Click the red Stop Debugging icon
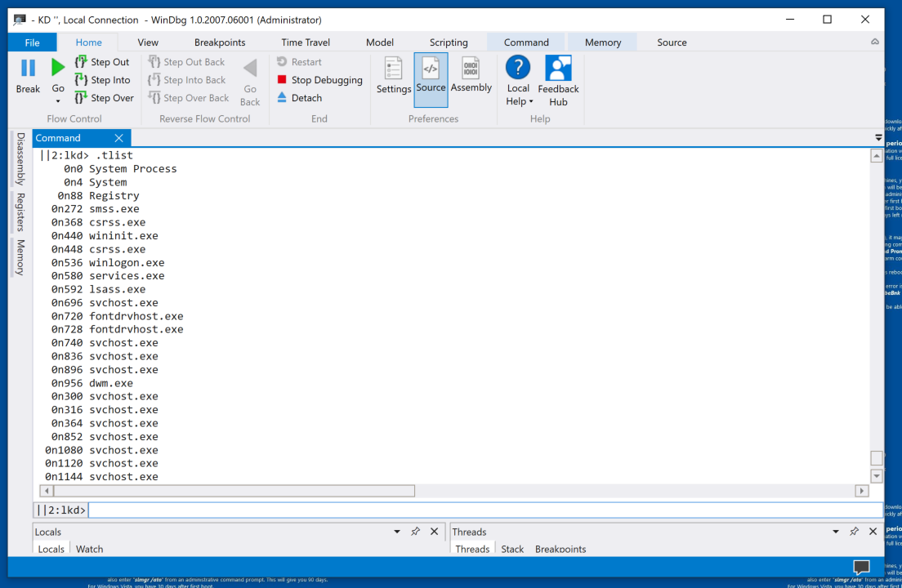 coord(282,79)
